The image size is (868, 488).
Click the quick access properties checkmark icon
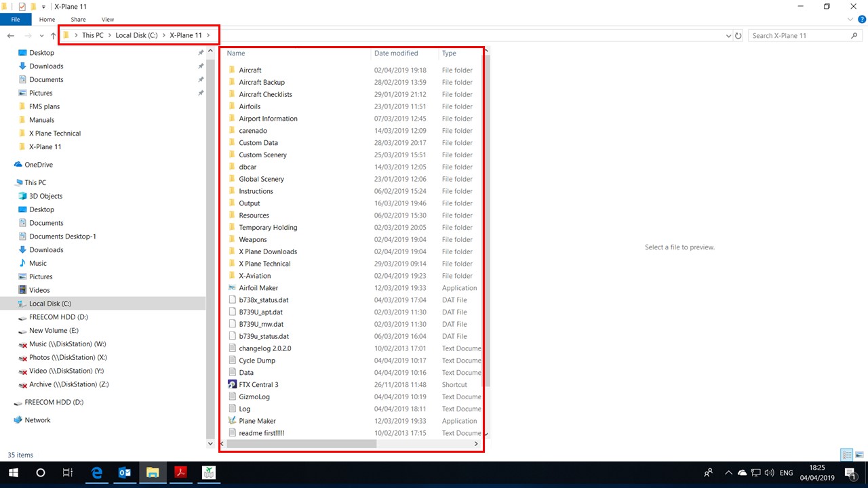tap(22, 6)
